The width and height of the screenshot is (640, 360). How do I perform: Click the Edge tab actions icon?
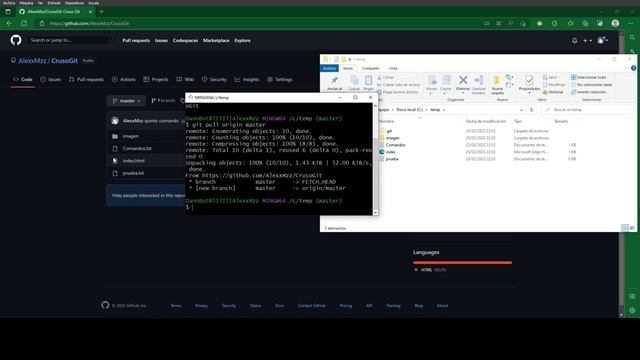pyautogui.click(x=8, y=11)
